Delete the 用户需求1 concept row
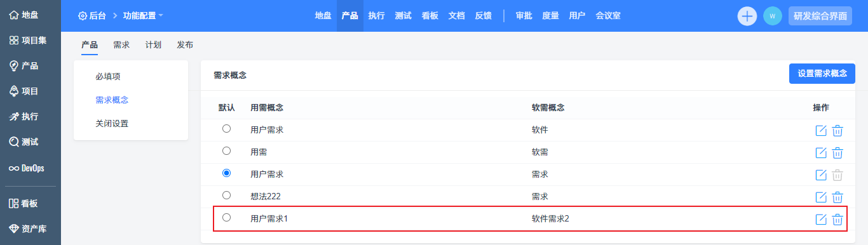868x245 pixels. [x=837, y=219]
